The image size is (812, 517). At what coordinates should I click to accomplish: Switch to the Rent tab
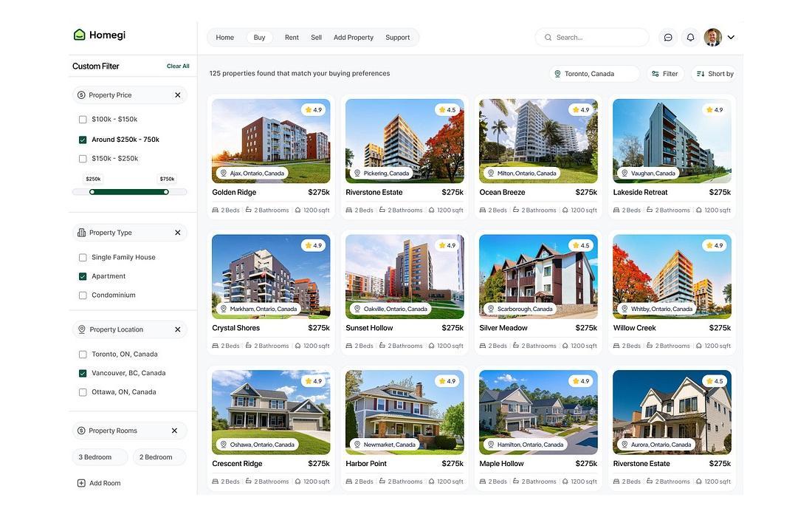pos(292,38)
